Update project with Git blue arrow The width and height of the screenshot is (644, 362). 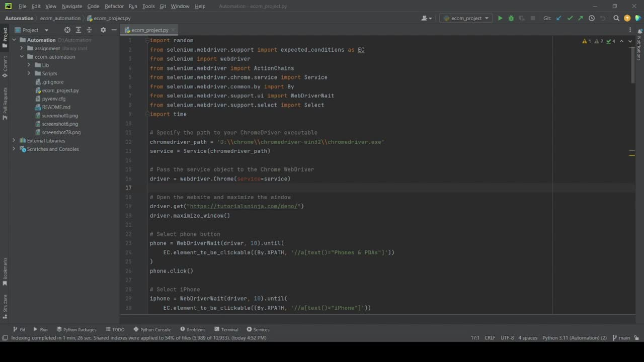pyautogui.click(x=559, y=18)
